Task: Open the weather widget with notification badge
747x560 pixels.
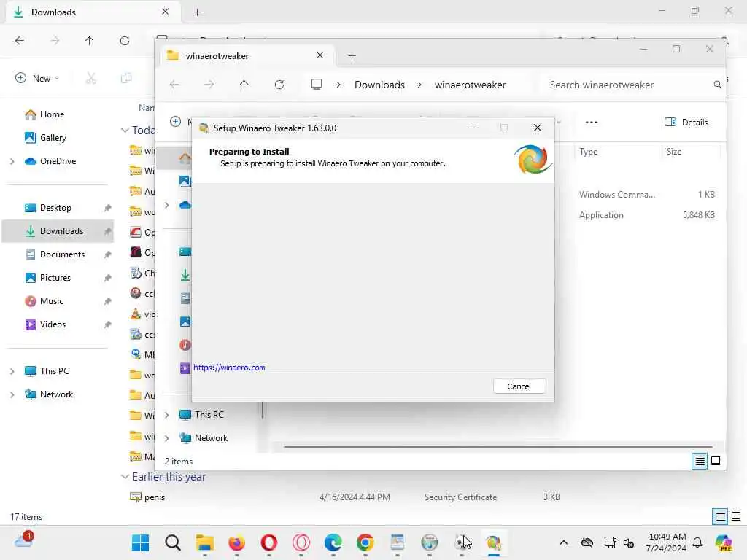Action: point(23,540)
